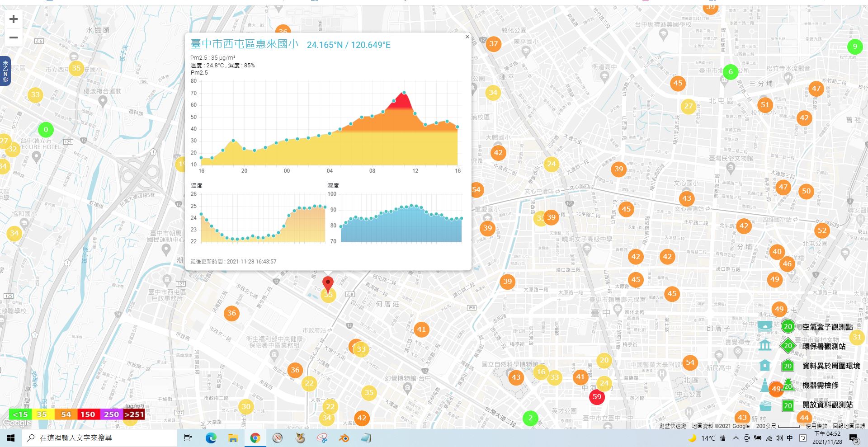Open volume control in system tray
868x447 pixels.
click(x=779, y=438)
